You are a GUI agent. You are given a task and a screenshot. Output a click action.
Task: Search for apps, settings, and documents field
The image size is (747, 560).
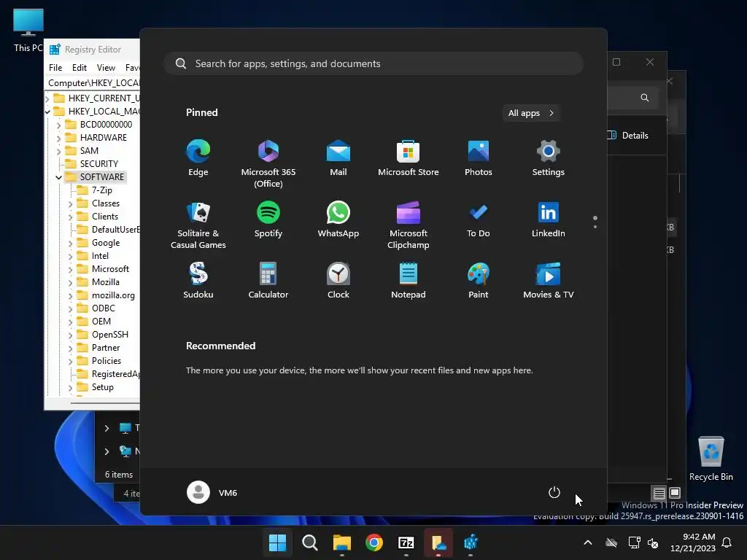pyautogui.click(x=373, y=63)
